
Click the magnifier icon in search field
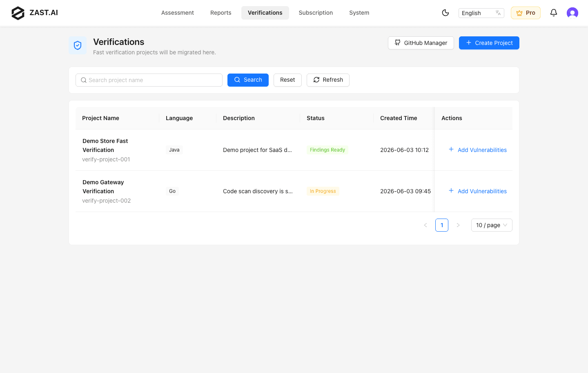point(84,80)
